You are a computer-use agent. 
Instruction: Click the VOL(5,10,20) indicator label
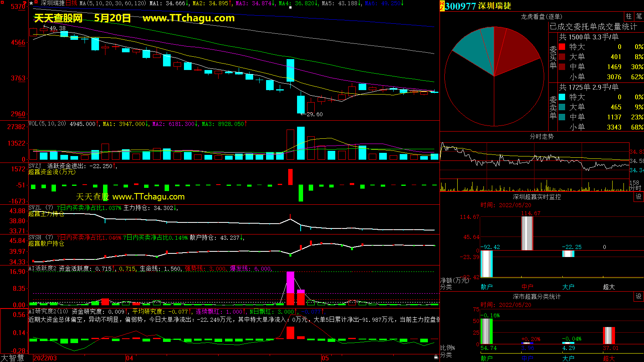pyautogui.click(x=47, y=124)
